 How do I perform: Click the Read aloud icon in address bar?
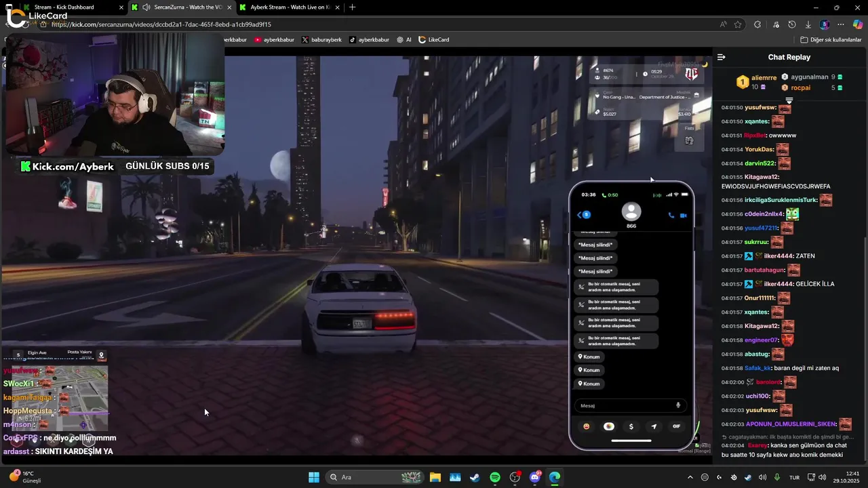724,24
